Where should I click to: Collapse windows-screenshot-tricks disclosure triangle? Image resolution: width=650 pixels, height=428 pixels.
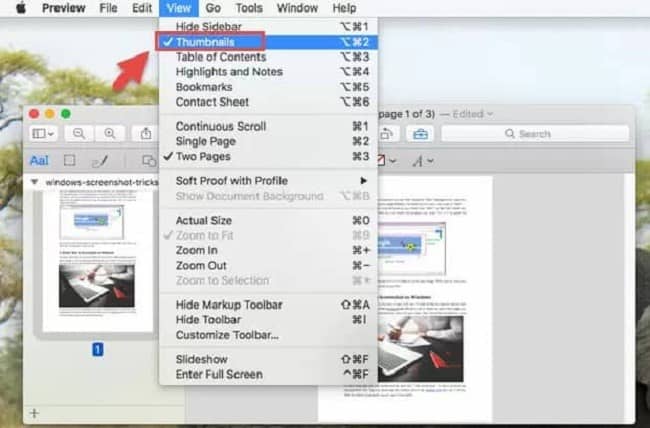coord(34,182)
